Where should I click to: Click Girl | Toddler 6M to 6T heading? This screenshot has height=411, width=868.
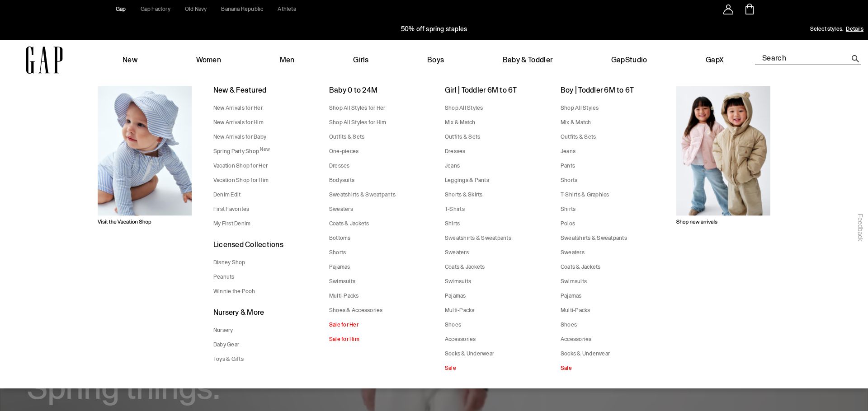(x=481, y=90)
